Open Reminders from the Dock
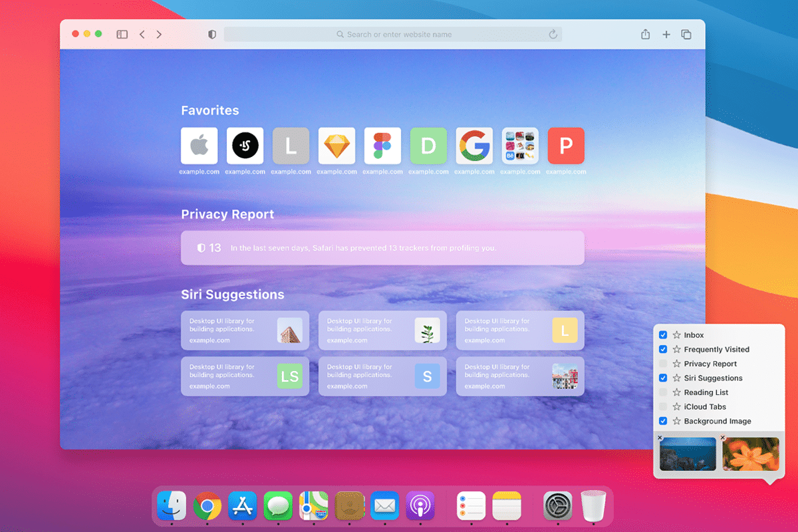Image resolution: width=798 pixels, height=532 pixels. pyautogui.click(x=471, y=506)
